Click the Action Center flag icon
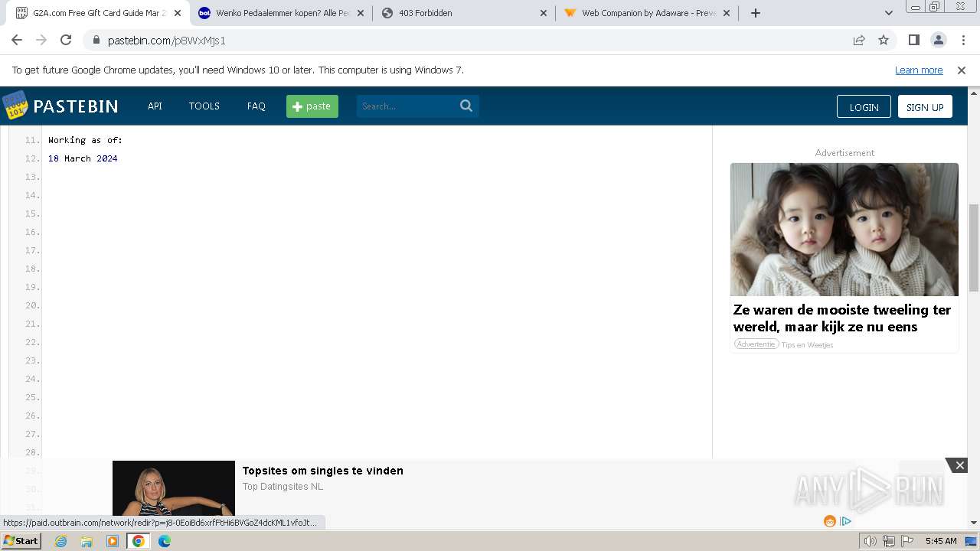The width and height of the screenshot is (980, 551). (x=907, y=541)
